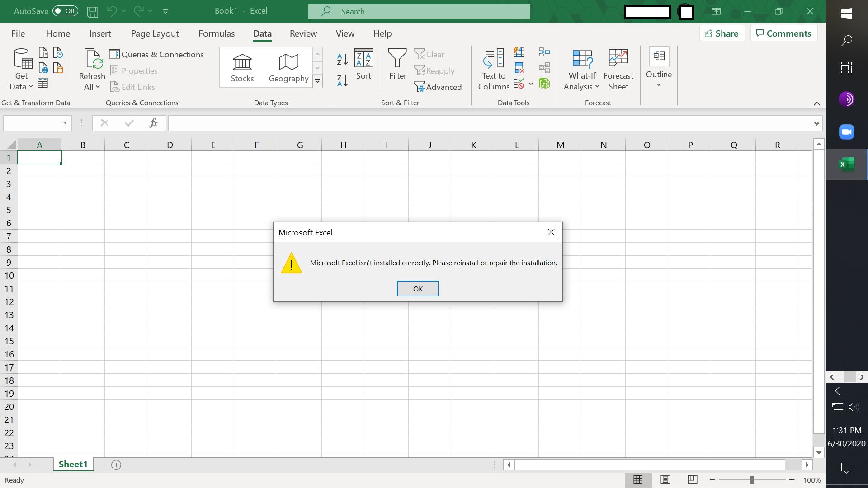Expand the formula bar
Image resolution: width=868 pixels, height=488 pixels.
click(816, 123)
